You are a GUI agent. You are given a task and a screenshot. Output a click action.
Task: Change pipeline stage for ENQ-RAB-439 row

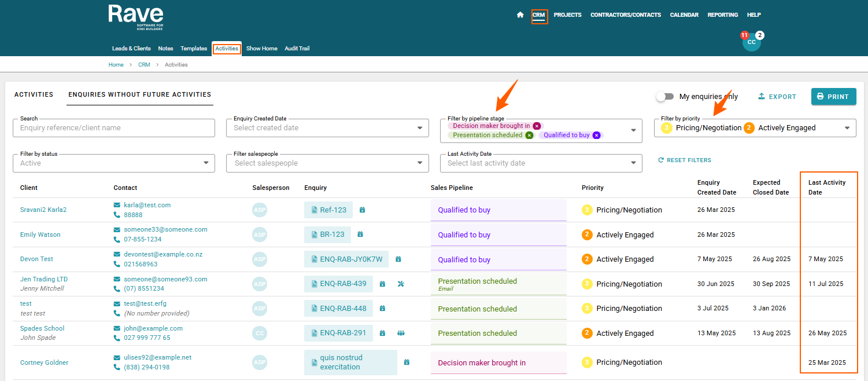tap(498, 284)
